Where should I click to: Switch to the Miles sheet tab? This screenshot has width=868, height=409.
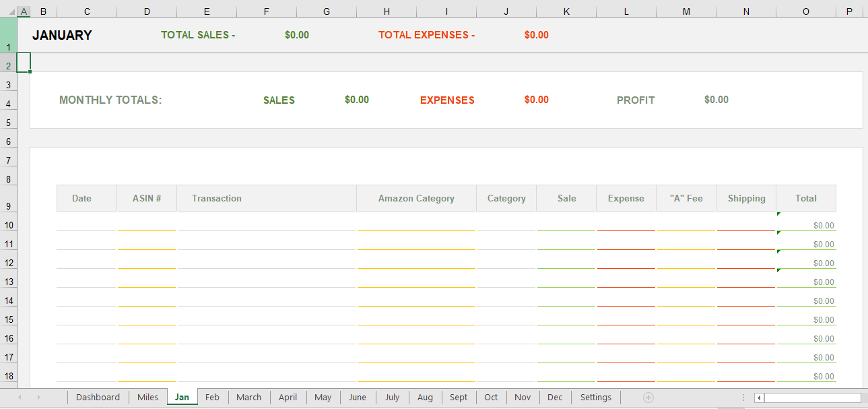(147, 398)
